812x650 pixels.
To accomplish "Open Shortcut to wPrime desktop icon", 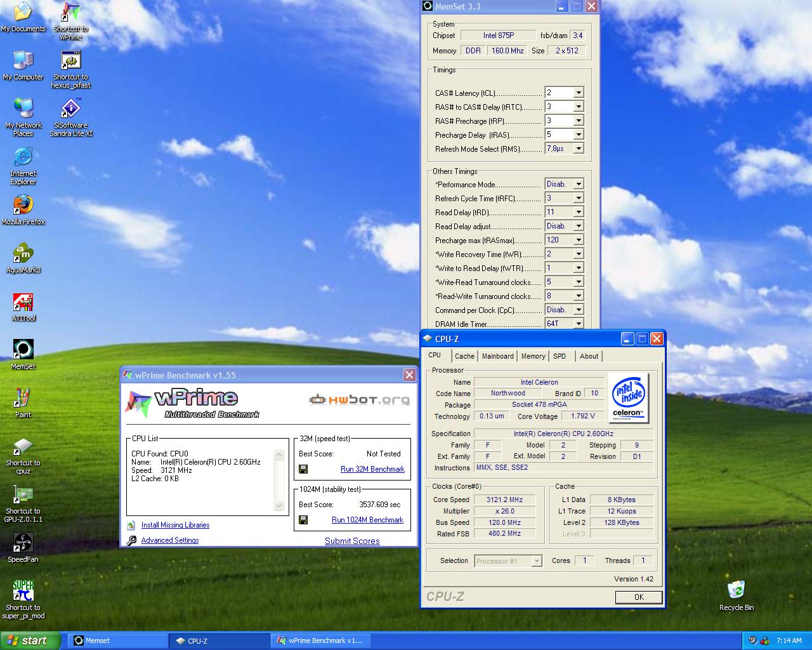I will [70, 21].
